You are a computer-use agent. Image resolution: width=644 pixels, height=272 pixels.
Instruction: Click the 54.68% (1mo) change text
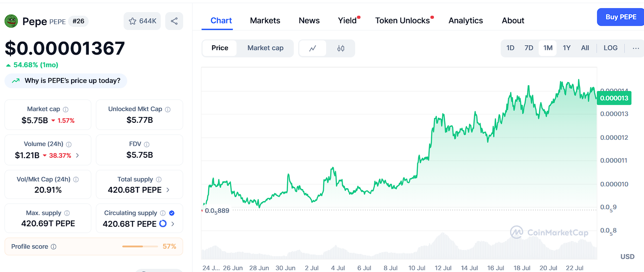pyautogui.click(x=36, y=65)
